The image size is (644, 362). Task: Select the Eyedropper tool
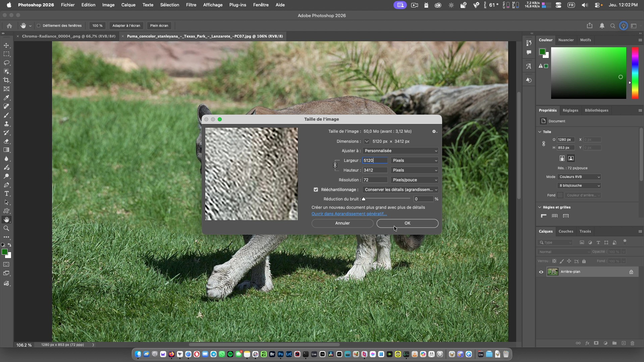tap(6, 98)
